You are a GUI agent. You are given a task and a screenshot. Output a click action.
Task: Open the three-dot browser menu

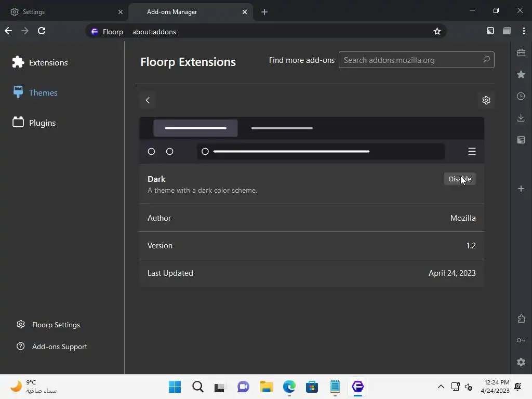click(524, 31)
